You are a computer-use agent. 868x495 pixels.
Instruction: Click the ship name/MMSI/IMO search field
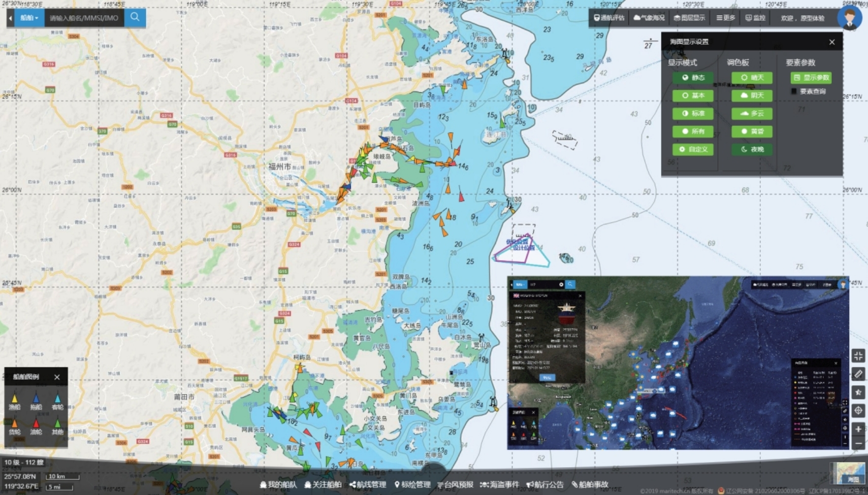pos(84,18)
